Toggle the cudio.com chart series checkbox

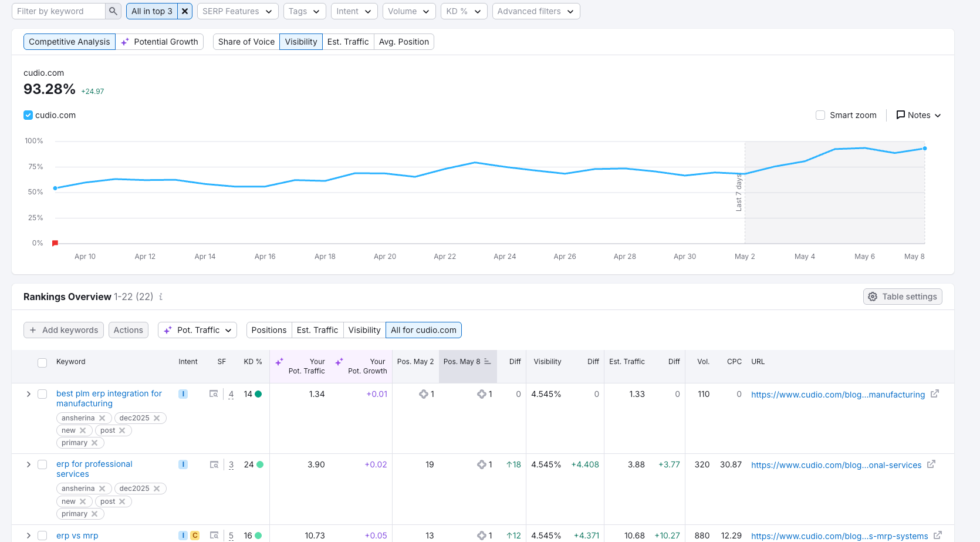coord(28,115)
